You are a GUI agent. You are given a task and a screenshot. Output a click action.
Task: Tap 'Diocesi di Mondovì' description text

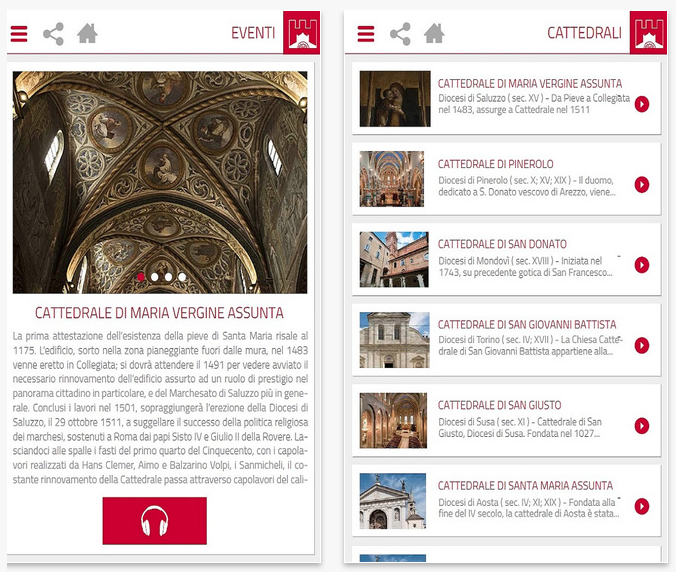coord(525,266)
